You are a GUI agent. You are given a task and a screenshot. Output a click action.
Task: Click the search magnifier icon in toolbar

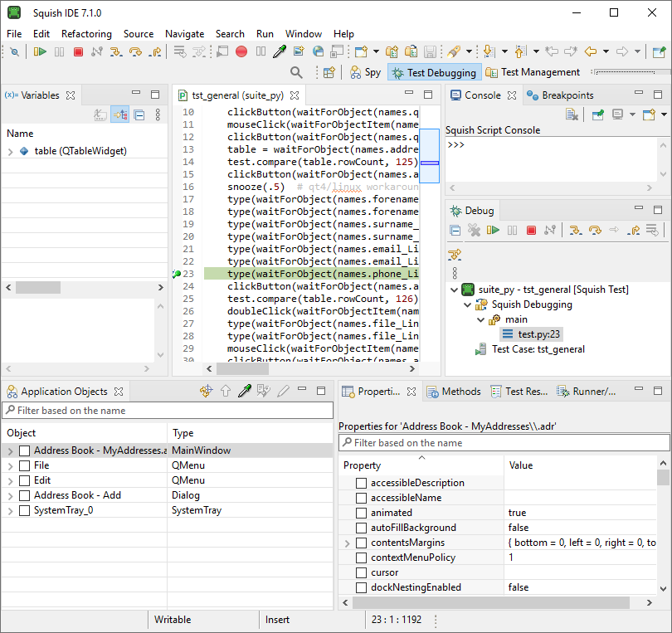pos(296,72)
